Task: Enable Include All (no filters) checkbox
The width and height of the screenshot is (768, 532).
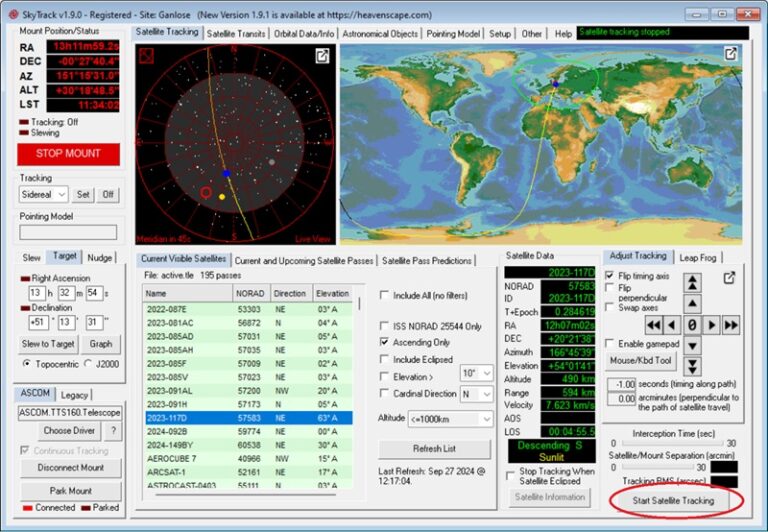Action: pos(384,295)
